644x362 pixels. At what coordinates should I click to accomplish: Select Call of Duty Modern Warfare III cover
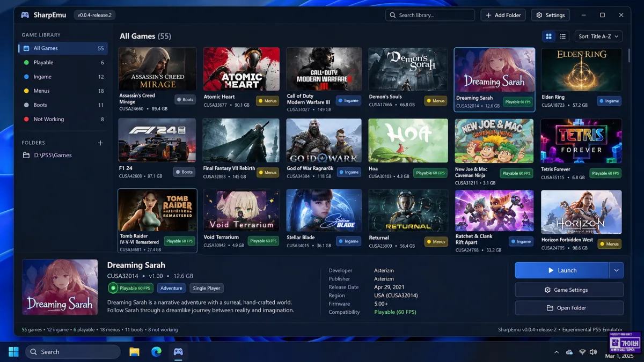tap(324, 69)
